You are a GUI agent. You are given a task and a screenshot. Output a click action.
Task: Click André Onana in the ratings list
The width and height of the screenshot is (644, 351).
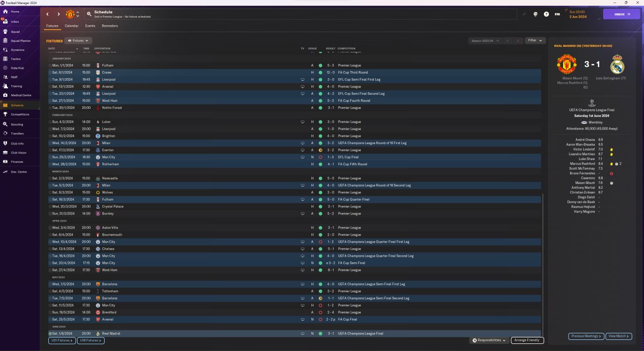(586, 139)
